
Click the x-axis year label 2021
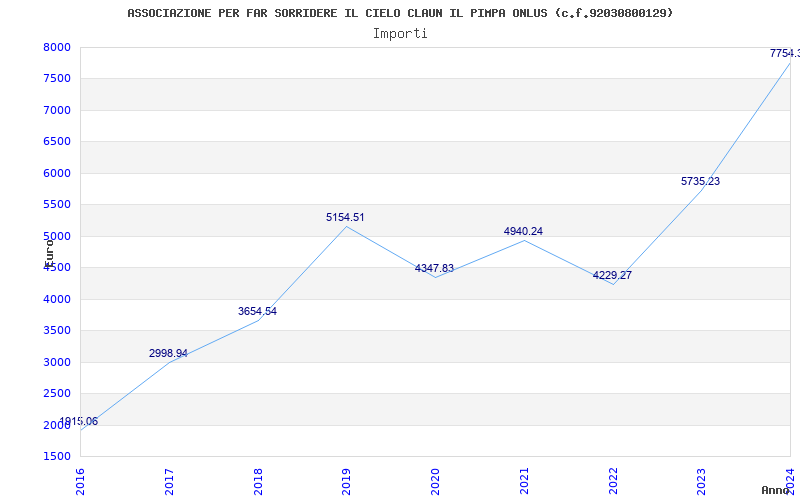click(524, 482)
